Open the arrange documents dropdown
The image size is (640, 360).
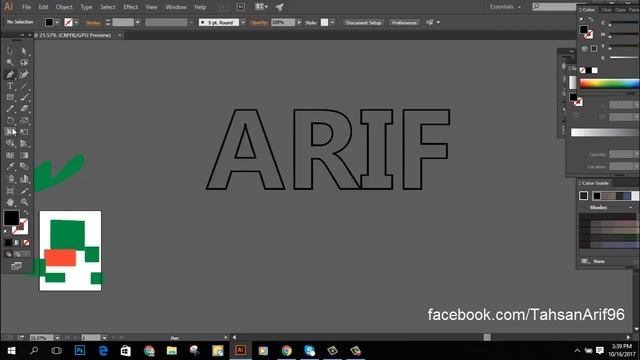click(261, 7)
